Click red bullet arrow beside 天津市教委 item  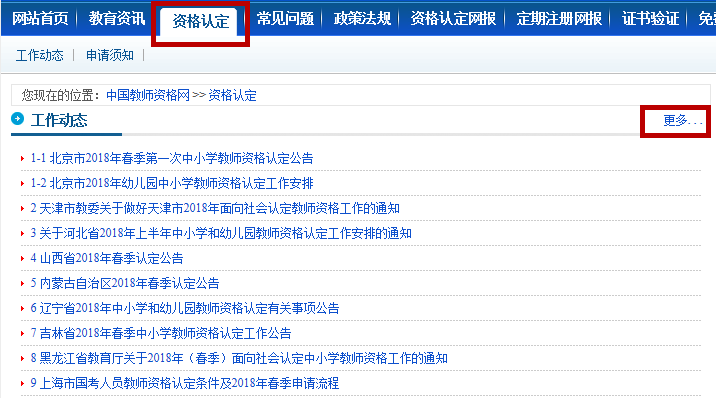(22, 209)
